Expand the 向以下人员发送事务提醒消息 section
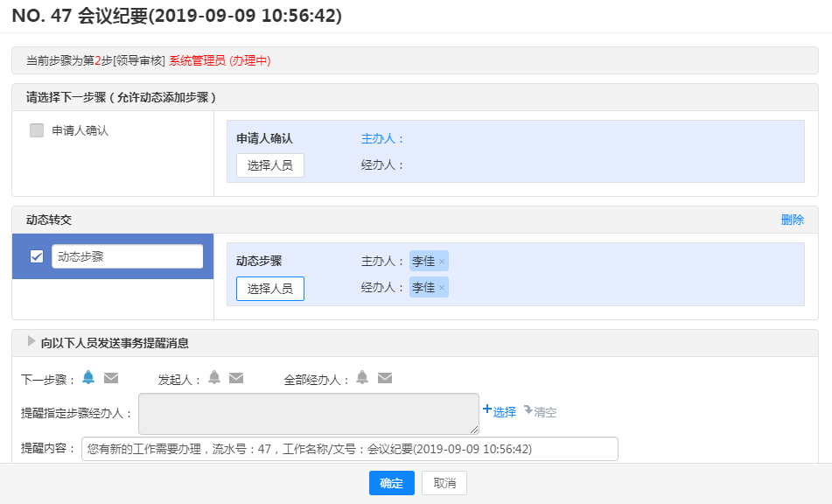Screen dimensions: 832x504 click(32, 342)
